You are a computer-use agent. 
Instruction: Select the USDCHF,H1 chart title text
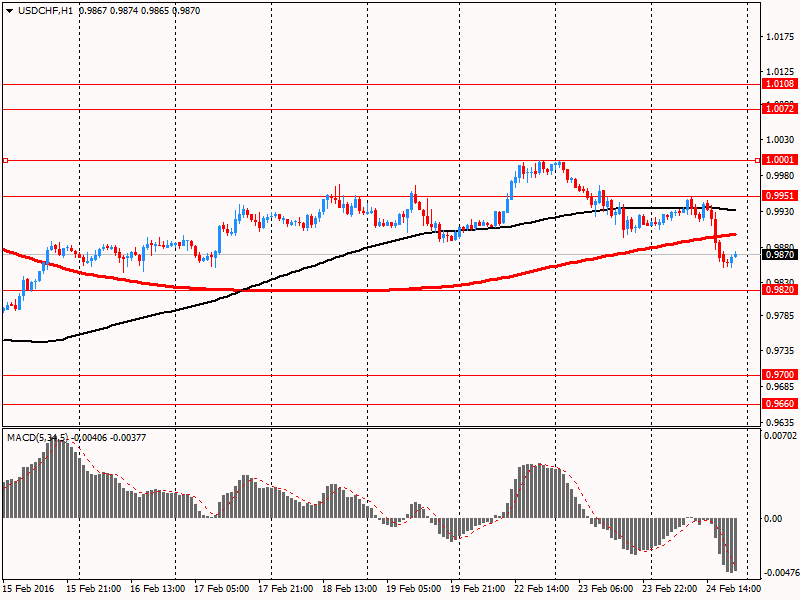[x=45, y=11]
